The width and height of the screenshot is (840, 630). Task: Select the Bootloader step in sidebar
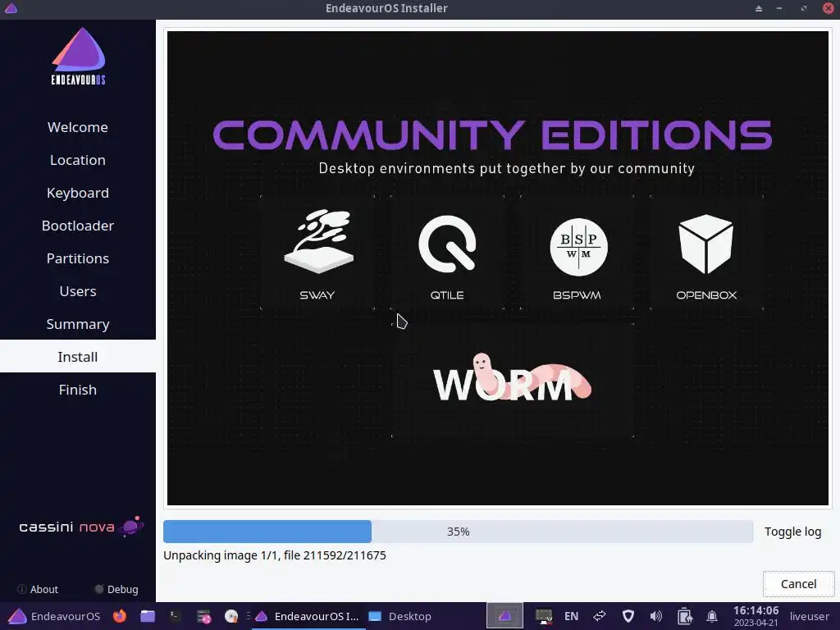pos(78,226)
